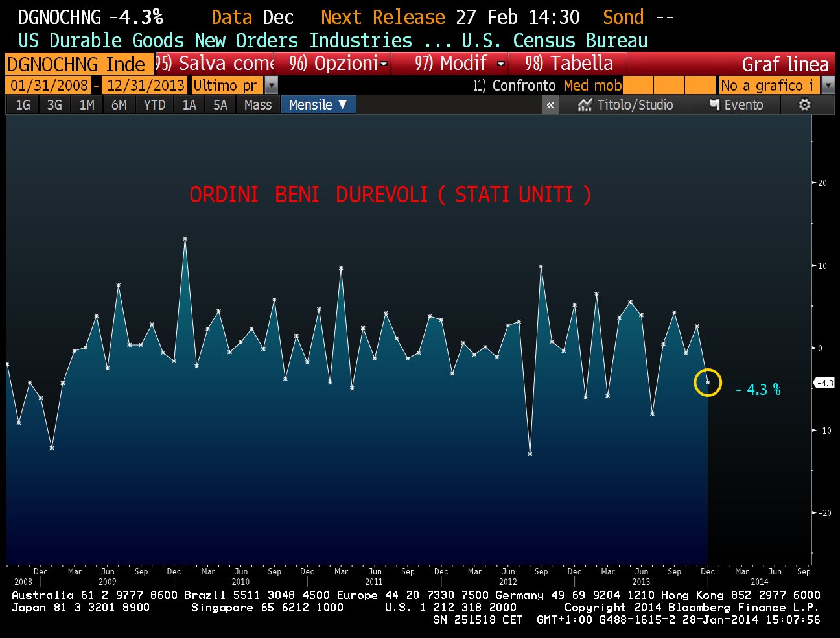Select the 5A time range
Viewport: 840px width, 638px height.
220,105
